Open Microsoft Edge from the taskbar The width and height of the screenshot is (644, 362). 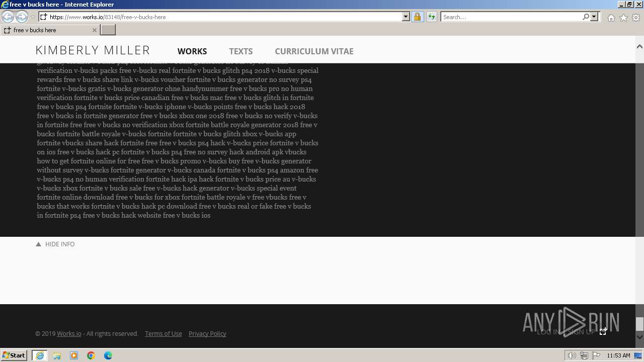click(x=108, y=355)
